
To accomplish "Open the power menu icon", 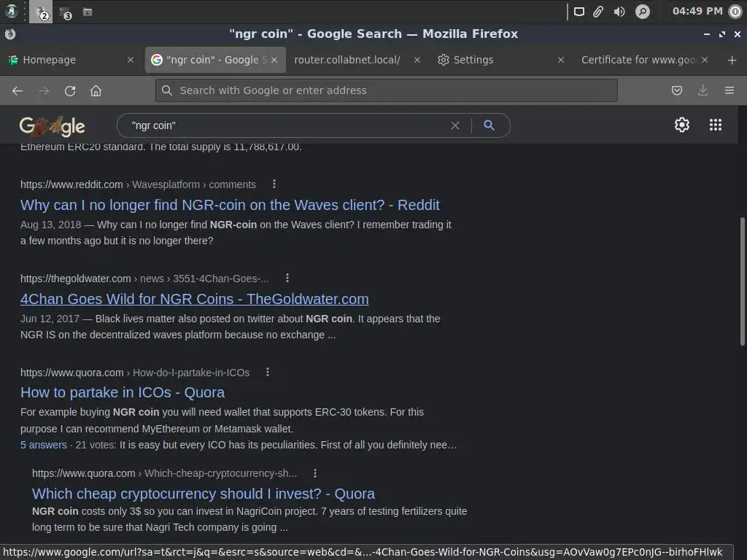I will 735,12.
